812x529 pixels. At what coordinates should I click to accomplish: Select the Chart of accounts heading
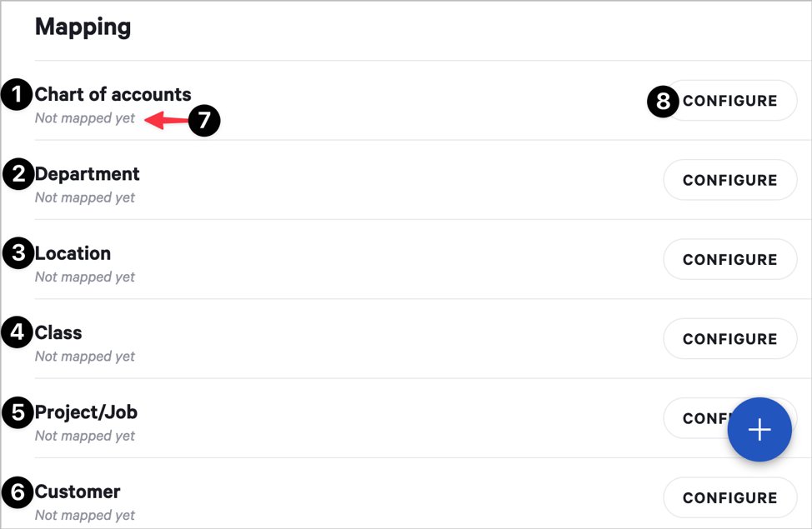pos(113,94)
